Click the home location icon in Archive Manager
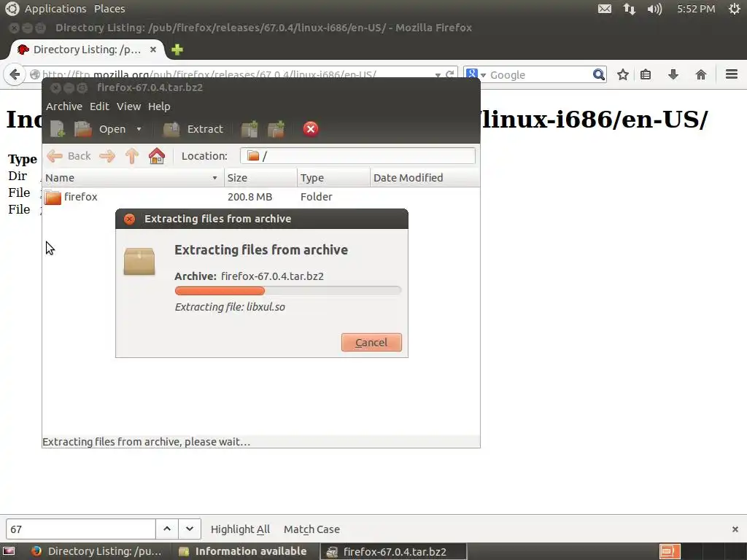This screenshot has height=560, width=747. (157, 156)
